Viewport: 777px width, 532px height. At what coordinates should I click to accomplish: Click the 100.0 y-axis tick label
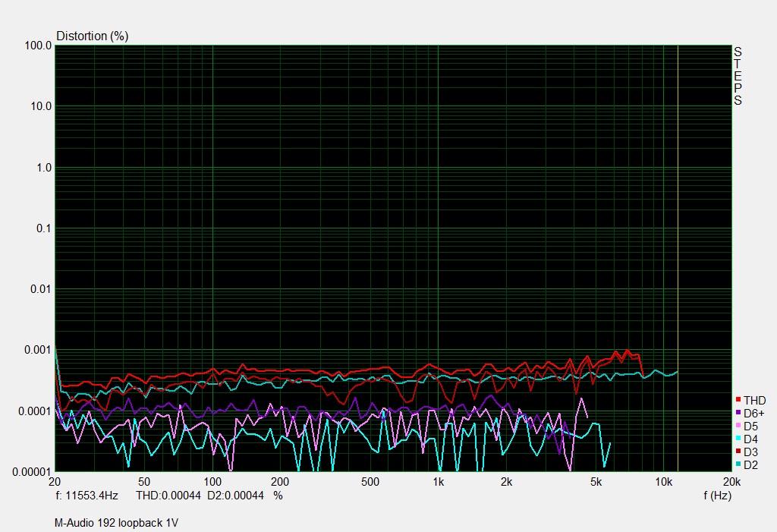(x=38, y=46)
